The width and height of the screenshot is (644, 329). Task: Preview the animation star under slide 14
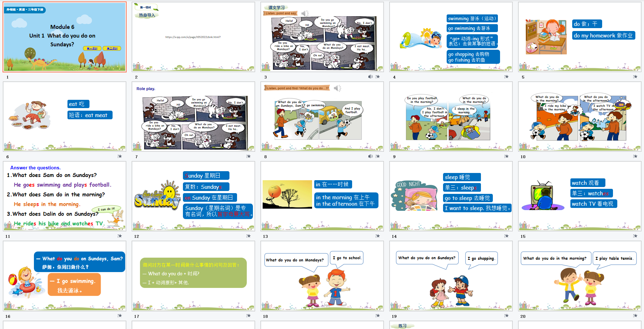tap(507, 236)
